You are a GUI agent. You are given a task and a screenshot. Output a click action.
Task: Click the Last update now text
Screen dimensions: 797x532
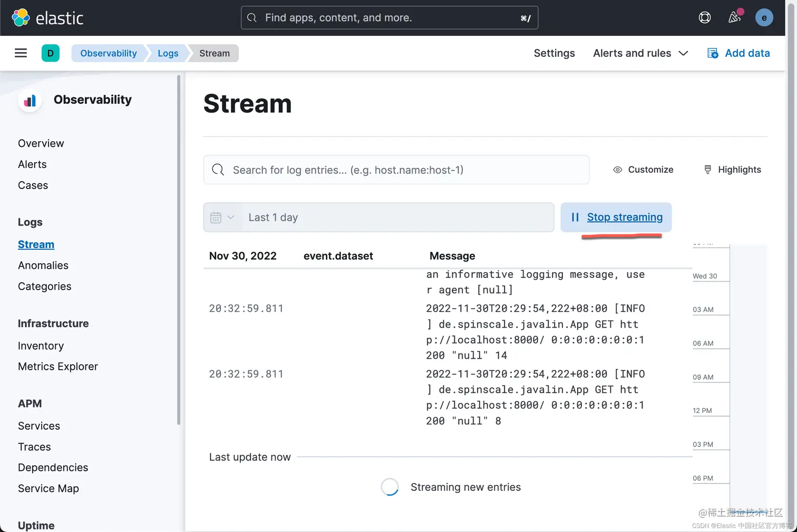coord(250,457)
